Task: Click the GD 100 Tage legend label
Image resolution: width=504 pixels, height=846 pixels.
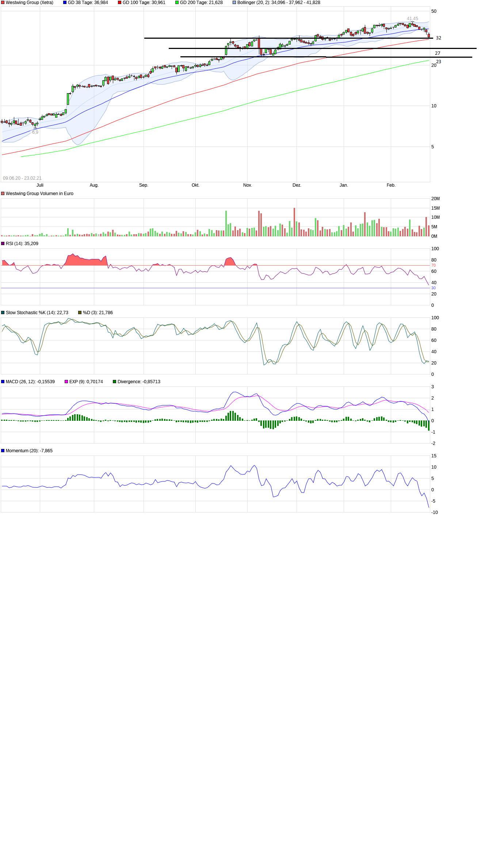Action: click(x=144, y=3)
